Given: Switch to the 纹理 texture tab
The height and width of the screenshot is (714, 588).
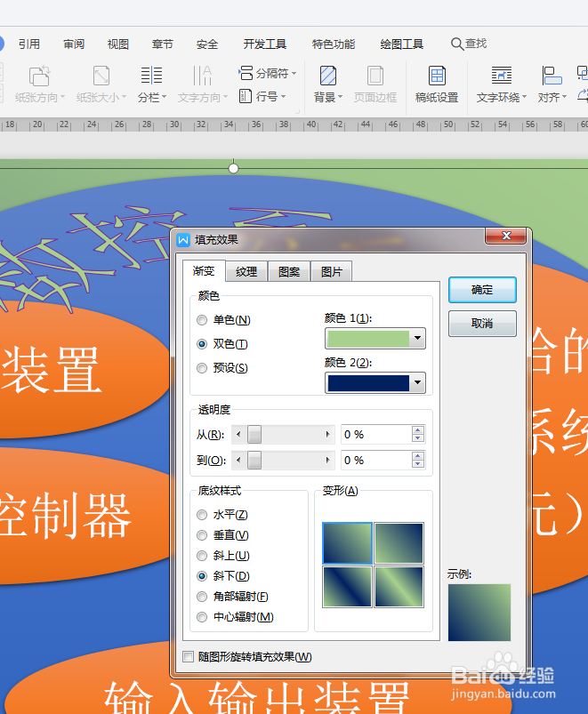Looking at the screenshot, I should (x=246, y=272).
